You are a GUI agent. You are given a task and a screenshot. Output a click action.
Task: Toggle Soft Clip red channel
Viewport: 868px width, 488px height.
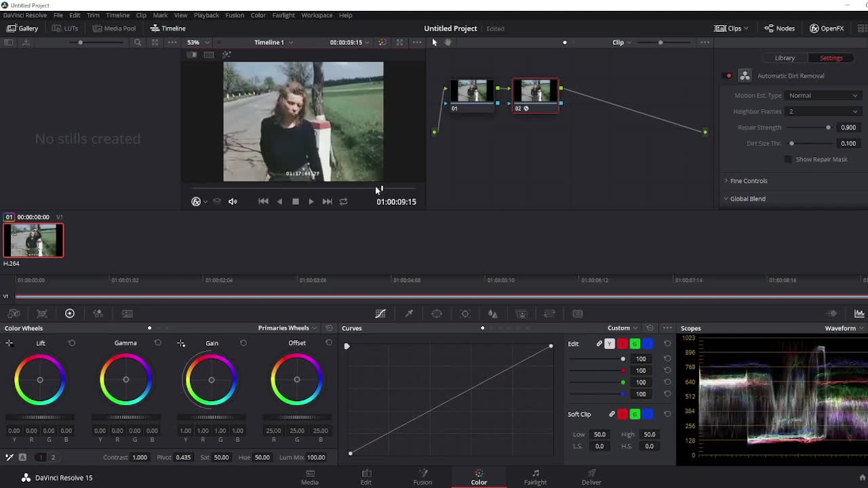(x=622, y=414)
